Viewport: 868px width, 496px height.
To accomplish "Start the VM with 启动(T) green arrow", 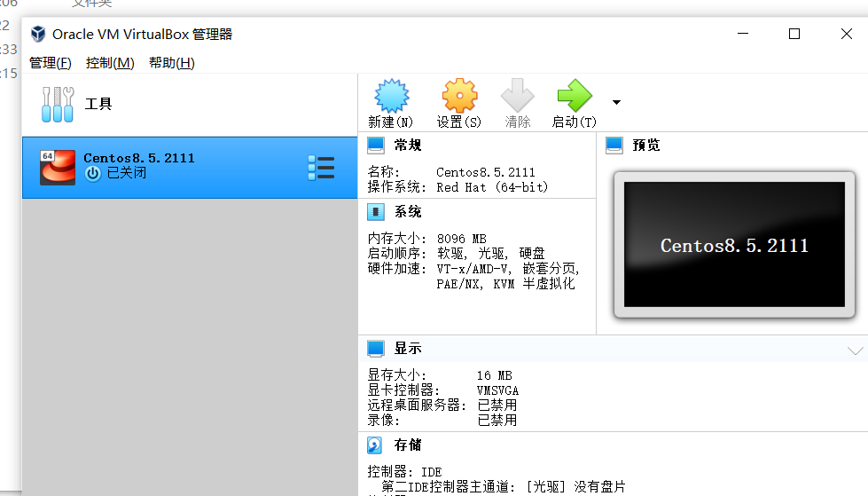I will click(574, 95).
